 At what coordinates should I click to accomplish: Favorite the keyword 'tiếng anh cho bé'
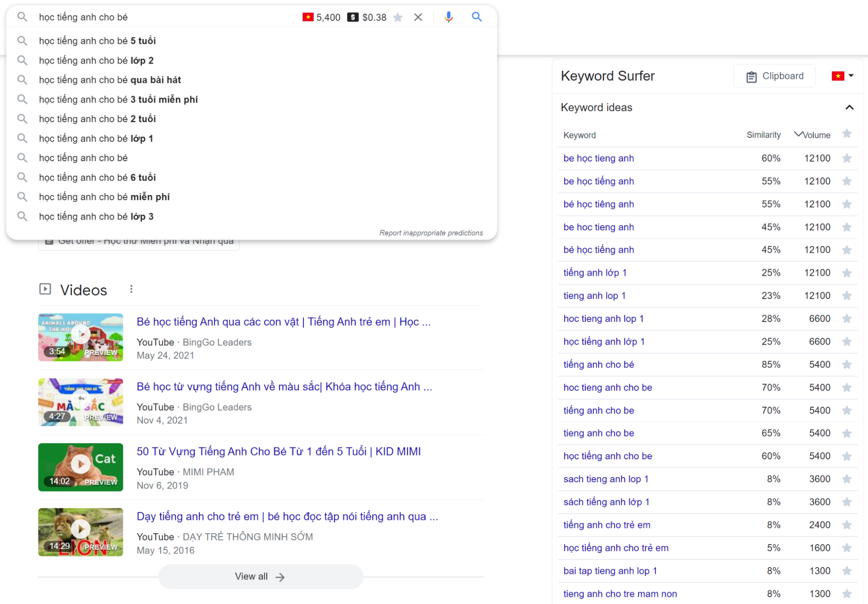click(x=846, y=365)
